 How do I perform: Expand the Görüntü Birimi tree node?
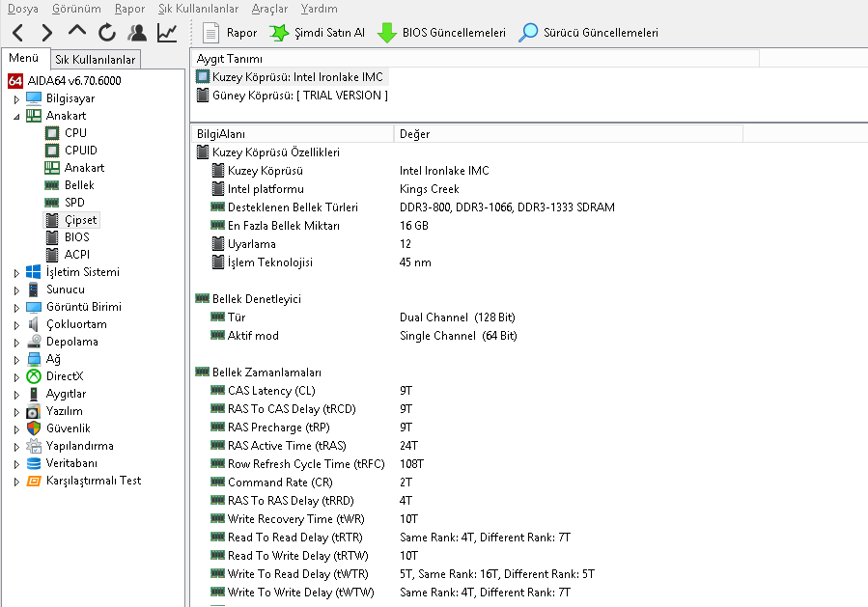[16, 308]
